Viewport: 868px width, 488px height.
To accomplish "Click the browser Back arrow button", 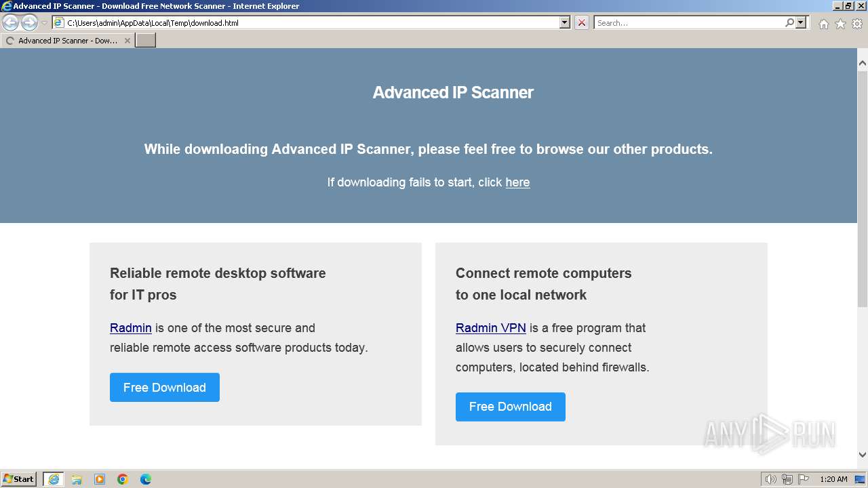I will click(10, 22).
